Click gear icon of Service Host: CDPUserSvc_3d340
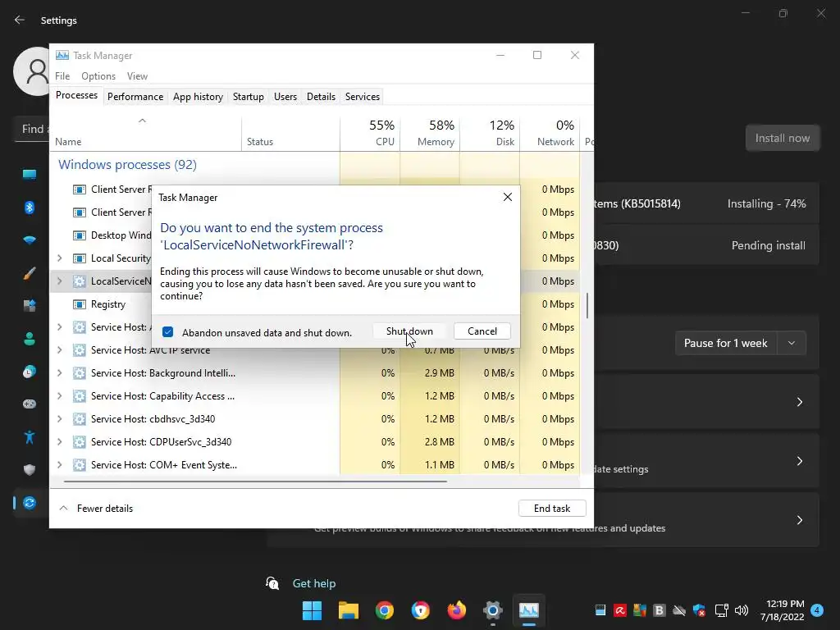Image resolution: width=840 pixels, height=630 pixels. [x=80, y=442]
